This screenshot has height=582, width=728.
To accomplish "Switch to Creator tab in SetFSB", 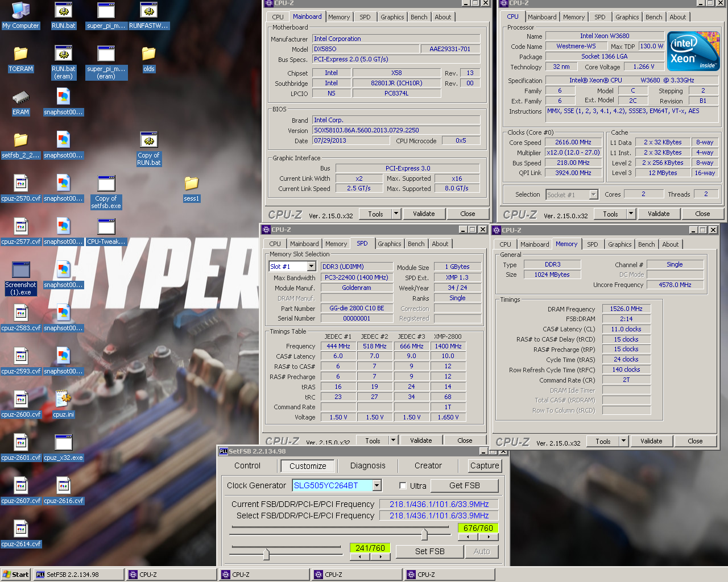I will click(x=428, y=465).
